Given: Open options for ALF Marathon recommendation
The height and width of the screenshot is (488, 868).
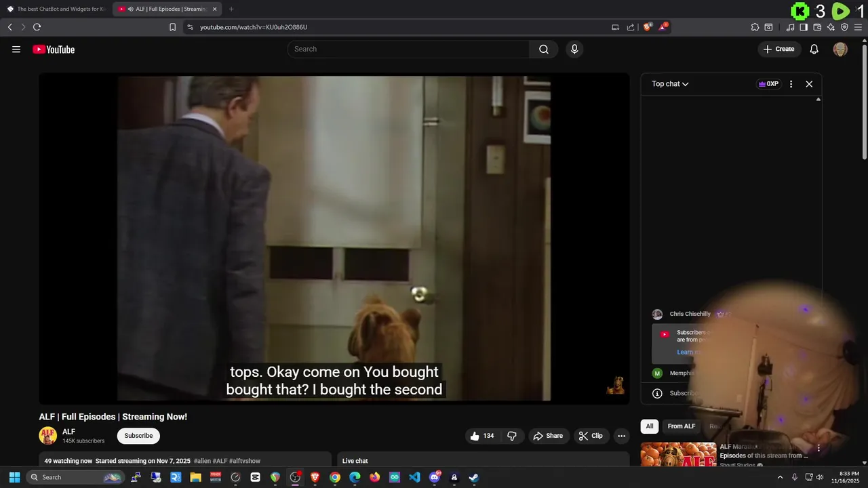Looking at the screenshot, I should (x=818, y=448).
